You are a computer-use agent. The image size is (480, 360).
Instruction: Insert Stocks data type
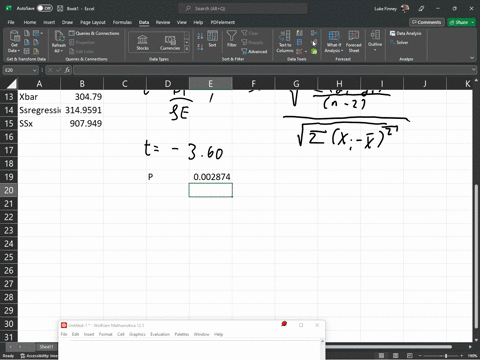(142, 42)
